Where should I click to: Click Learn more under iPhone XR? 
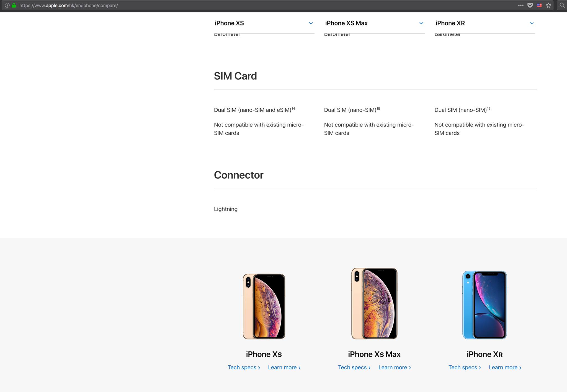(x=505, y=367)
